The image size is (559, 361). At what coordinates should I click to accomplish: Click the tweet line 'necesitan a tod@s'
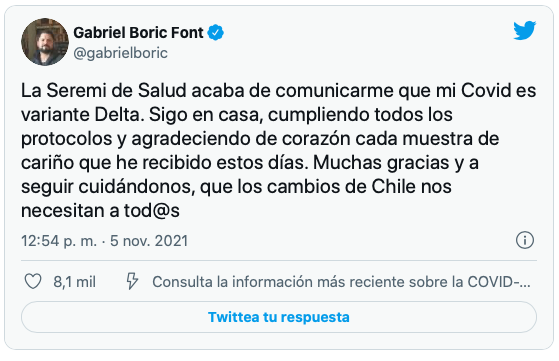(x=100, y=211)
